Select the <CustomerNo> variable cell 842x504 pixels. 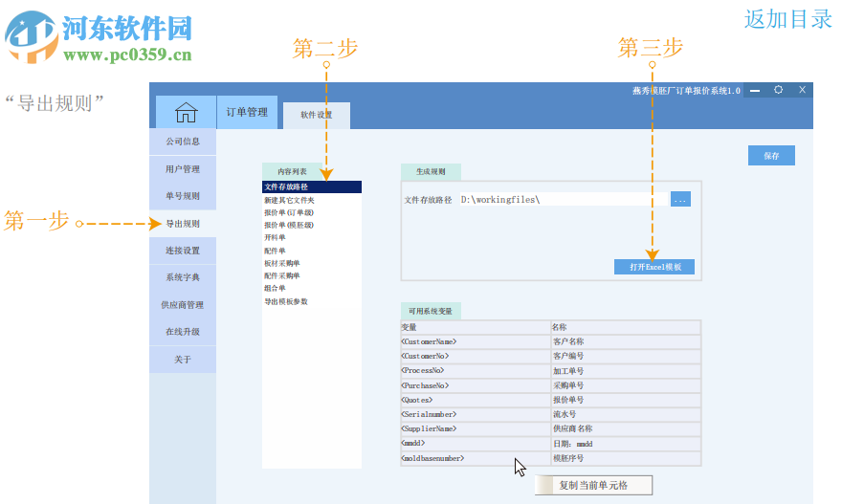(x=476, y=357)
